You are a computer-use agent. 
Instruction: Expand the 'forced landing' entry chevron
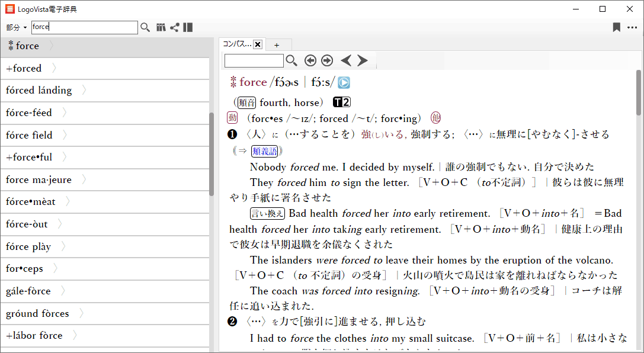pos(84,91)
